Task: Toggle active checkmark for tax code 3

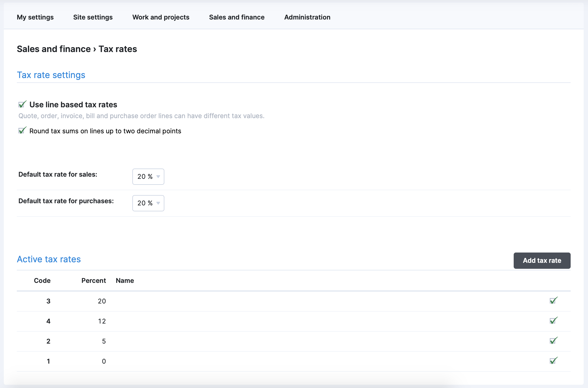Action: pyautogui.click(x=554, y=300)
